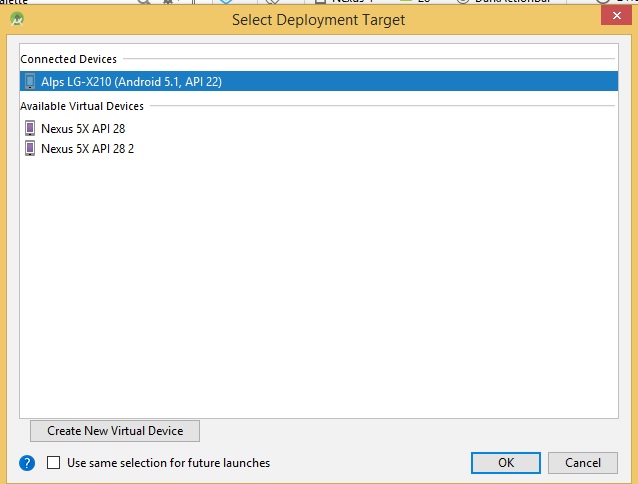
Task: Choose the Nexus 5X API 28 2 emulator
Action: pos(87,148)
